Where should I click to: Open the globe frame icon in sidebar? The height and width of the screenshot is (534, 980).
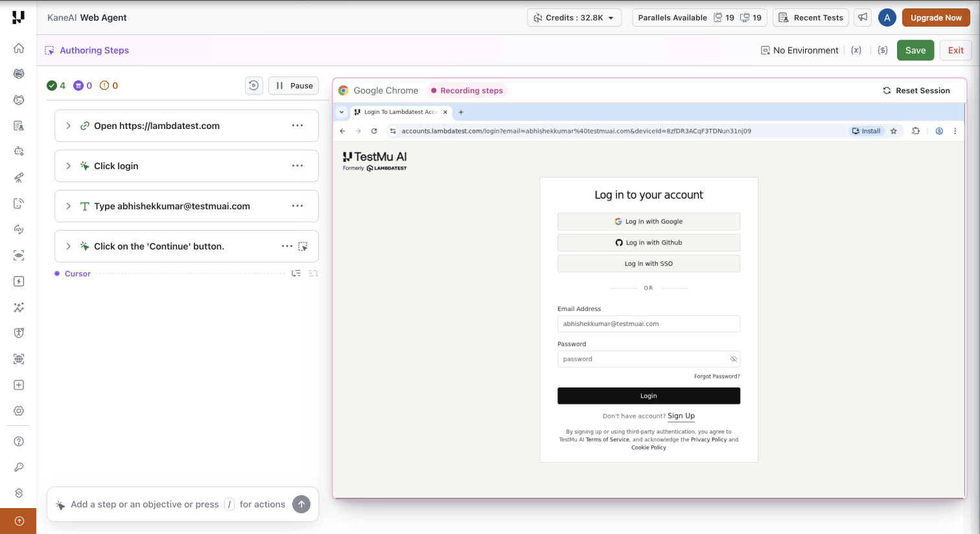pyautogui.click(x=19, y=359)
